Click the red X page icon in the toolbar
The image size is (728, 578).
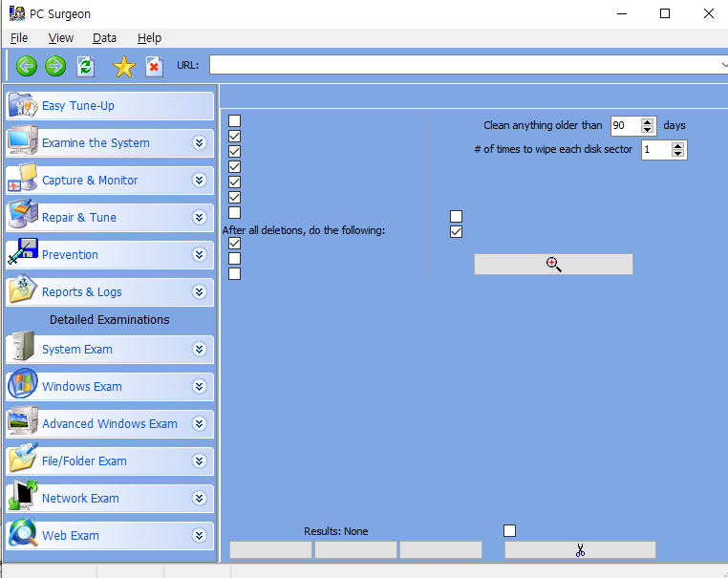point(154,66)
